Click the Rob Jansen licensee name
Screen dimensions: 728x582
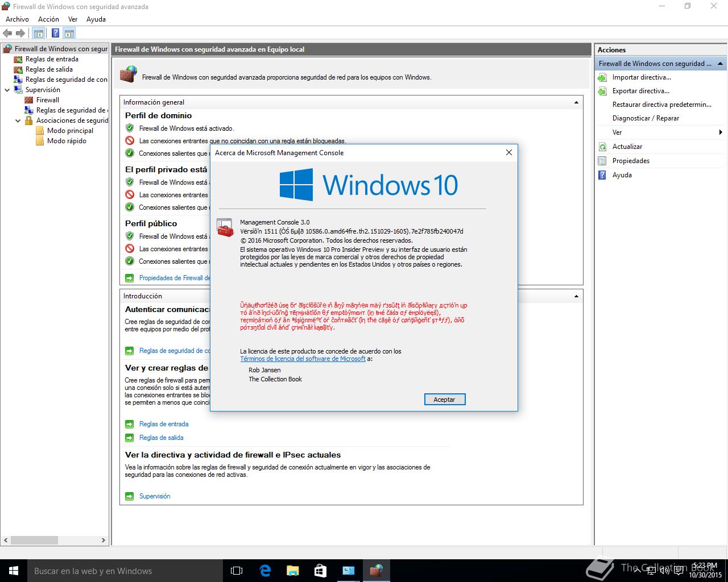(264, 370)
